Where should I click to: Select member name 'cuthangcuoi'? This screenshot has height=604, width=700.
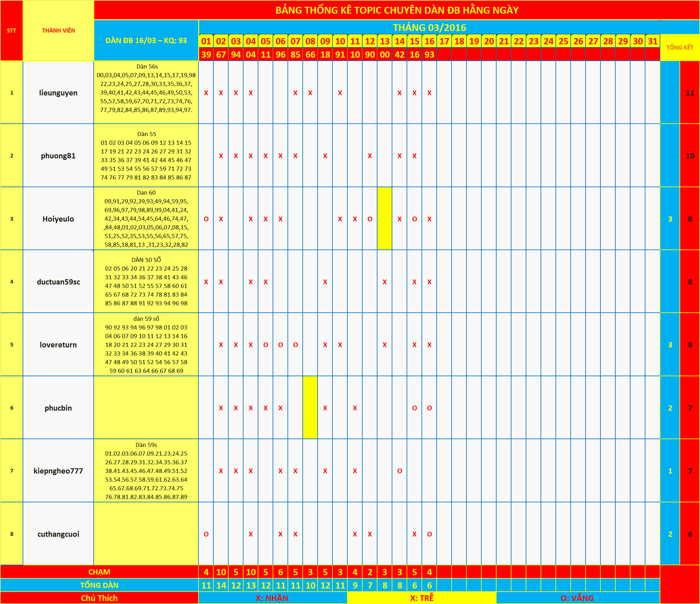(58, 534)
